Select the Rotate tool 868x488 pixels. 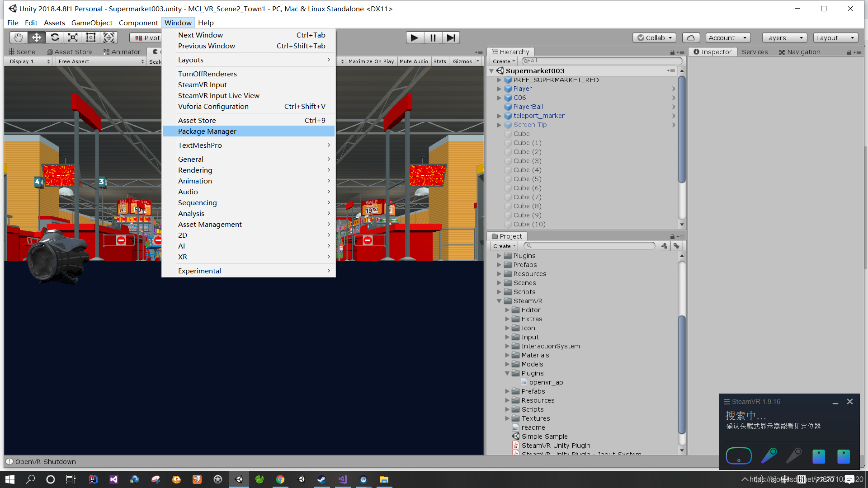click(x=55, y=38)
